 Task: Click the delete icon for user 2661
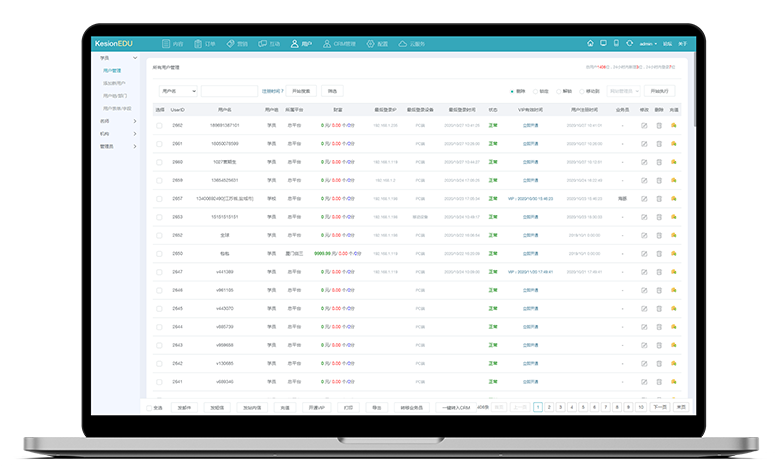pyautogui.click(x=659, y=143)
